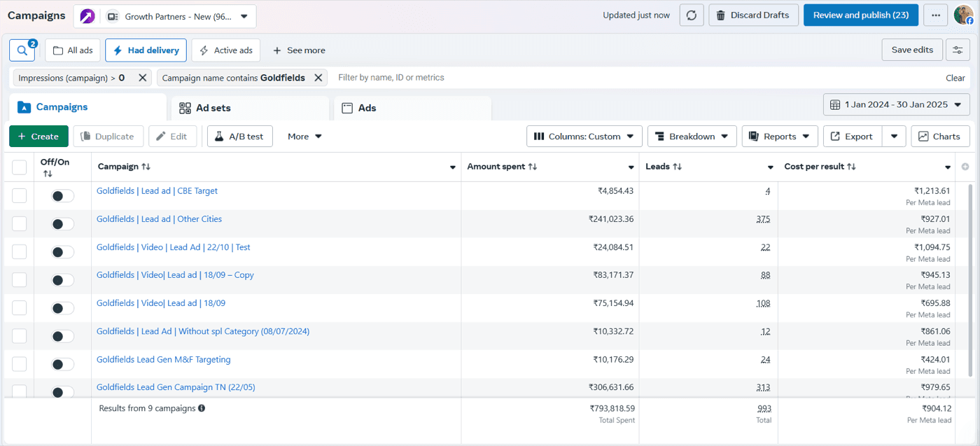
Task: Click the info icon next to Results from 9 campaigns
Action: tap(202, 408)
